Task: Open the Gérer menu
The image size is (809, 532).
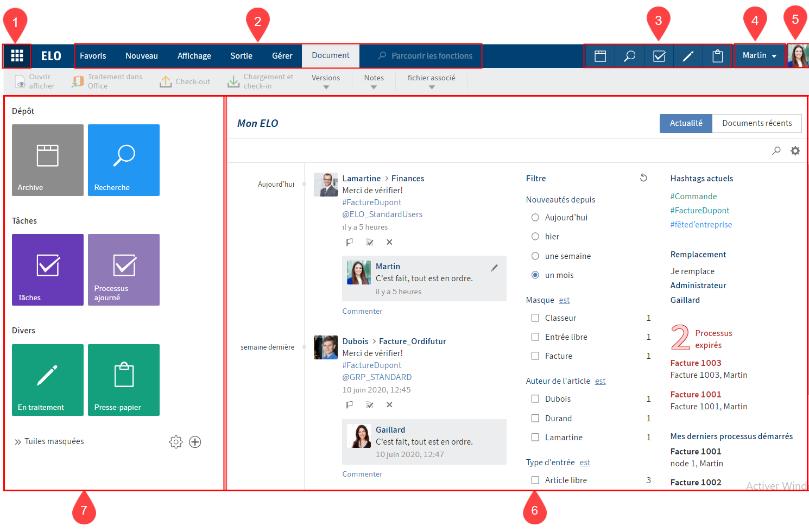Action: click(282, 55)
